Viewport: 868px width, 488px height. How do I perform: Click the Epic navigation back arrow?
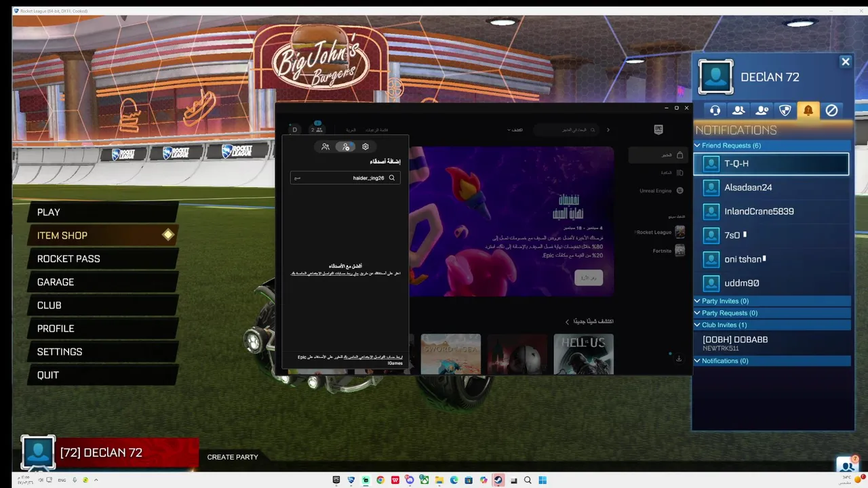608,129
